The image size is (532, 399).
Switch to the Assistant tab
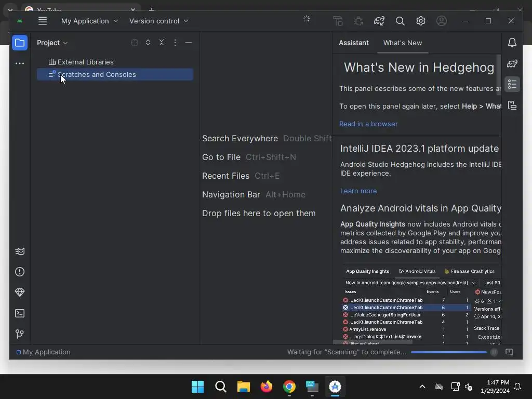coord(353,43)
